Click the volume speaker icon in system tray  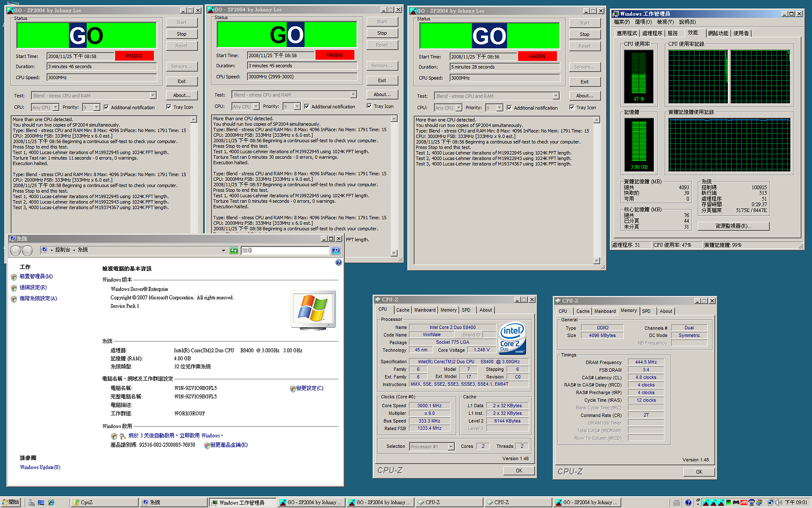tap(778, 502)
